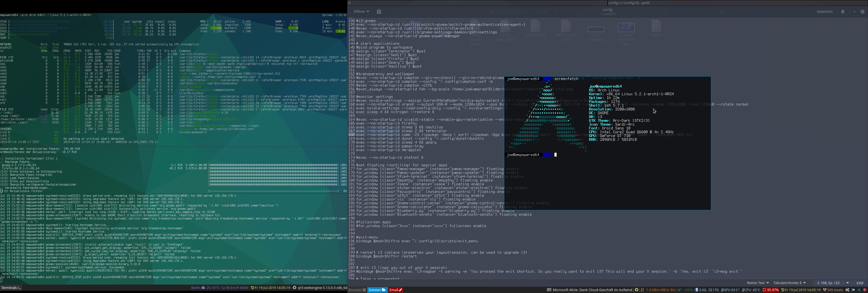Viewport: 868px width, 293px height.
Task: Click the Uptime: 1:23:41 text in glances
Action: [x=334, y=15]
